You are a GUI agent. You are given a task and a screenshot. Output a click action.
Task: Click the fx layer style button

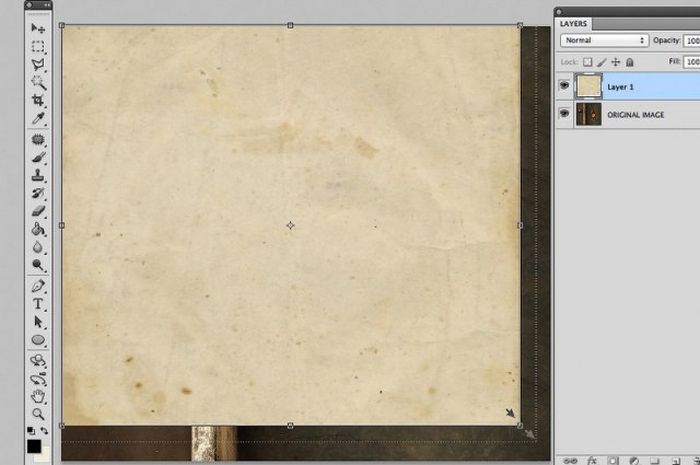(x=591, y=460)
